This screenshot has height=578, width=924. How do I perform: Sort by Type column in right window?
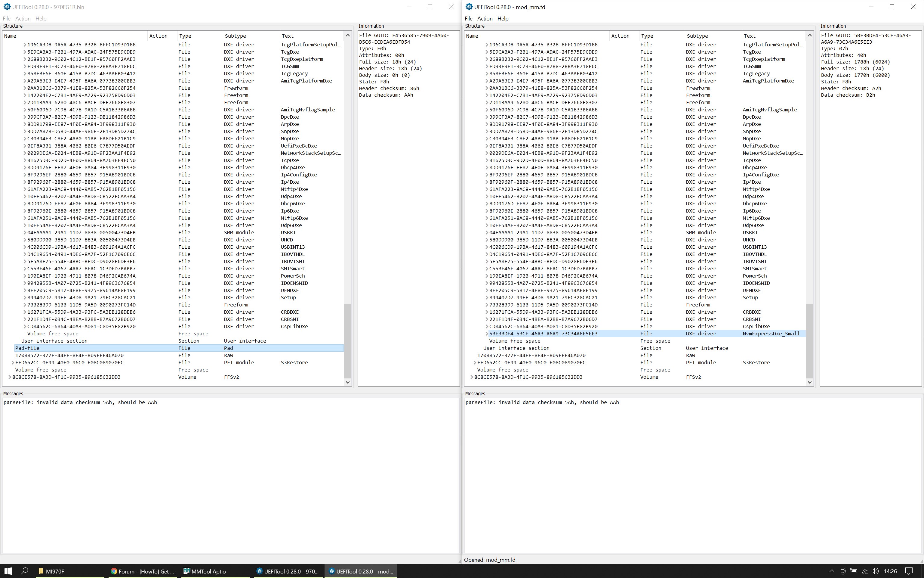click(x=662, y=36)
